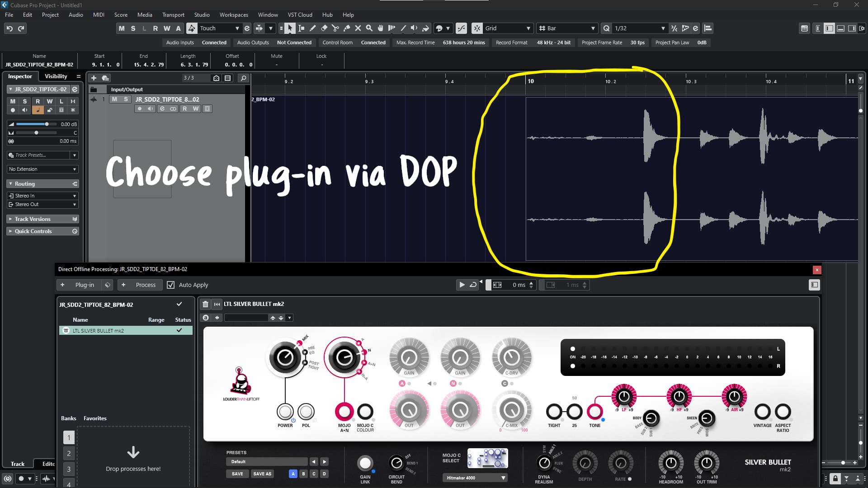Toggle Snap to Zero Crossing
The width and height of the screenshot is (868, 488).
point(461,28)
